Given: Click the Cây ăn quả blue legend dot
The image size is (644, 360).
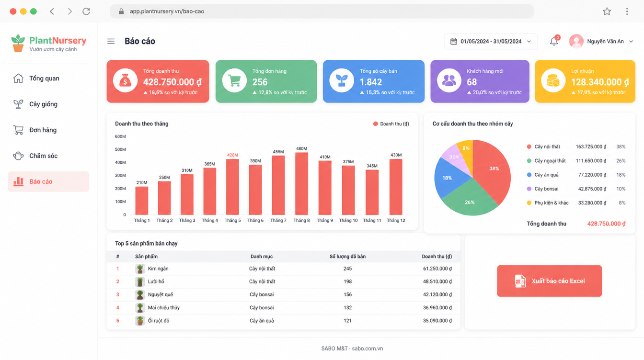Looking at the screenshot, I should point(529,175).
